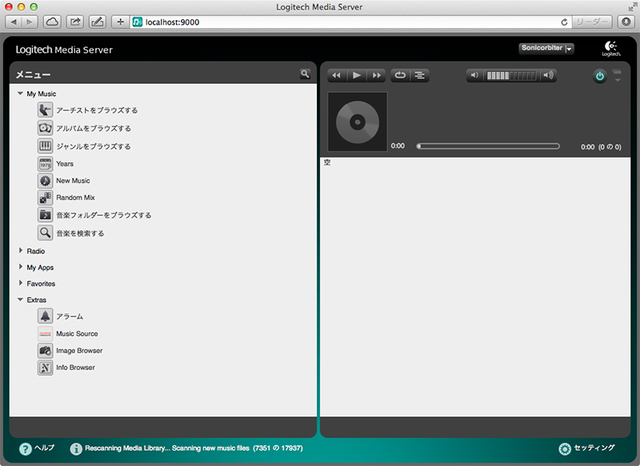Skip to previous track
The height and width of the screenshot is (466, 640).
click(337, 75)
